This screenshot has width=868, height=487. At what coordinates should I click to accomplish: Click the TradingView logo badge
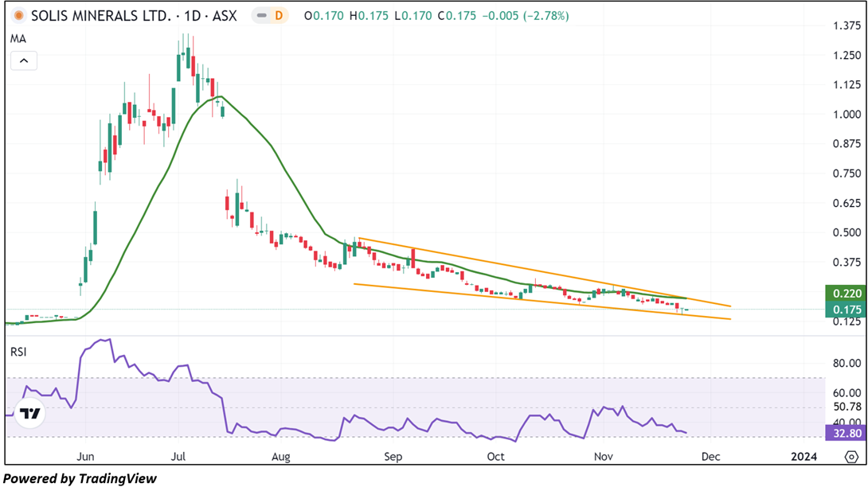click(x=30, y=414)
